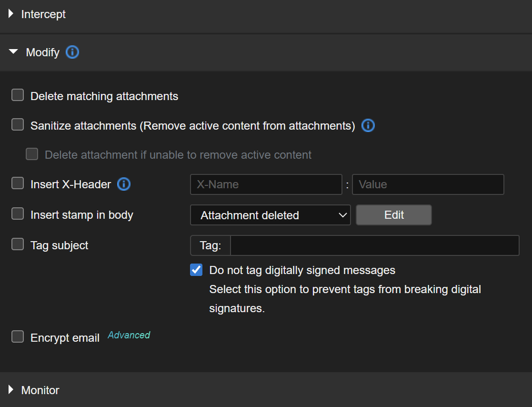Check the Tag subject option
The width and height of the screenshot is (532, 407).
click(x=18, y=244)
